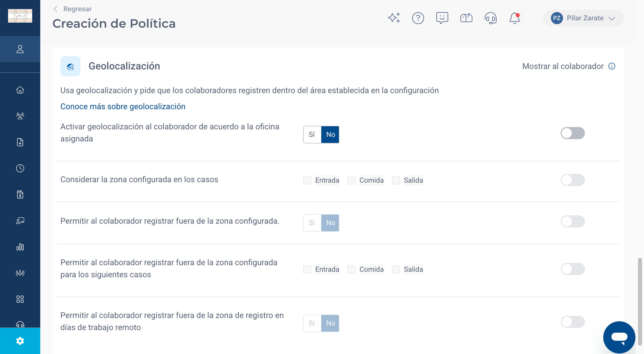The image size is (644, 354).
Task: Check Salida under para los siguientes casos
Action: click(x=396, y=269)
